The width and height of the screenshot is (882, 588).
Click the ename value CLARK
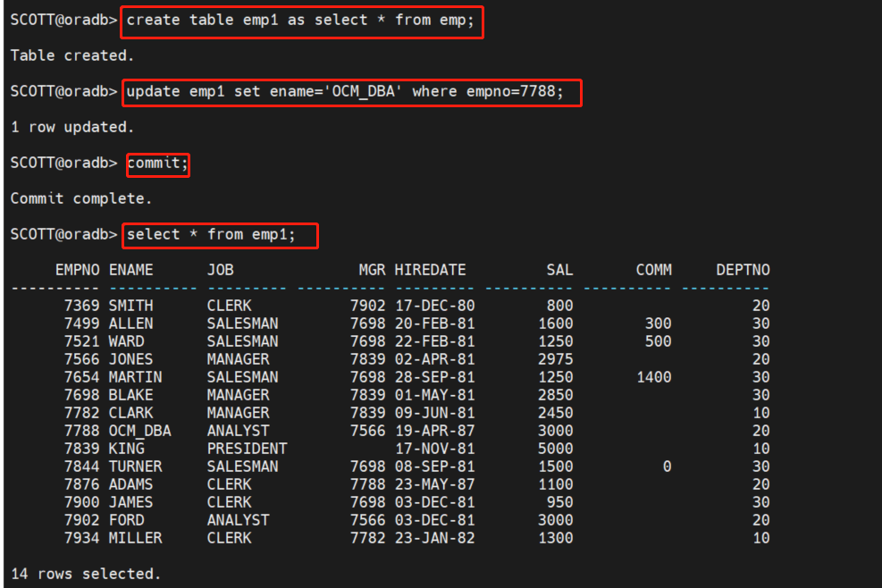click(x=130, y=413)
